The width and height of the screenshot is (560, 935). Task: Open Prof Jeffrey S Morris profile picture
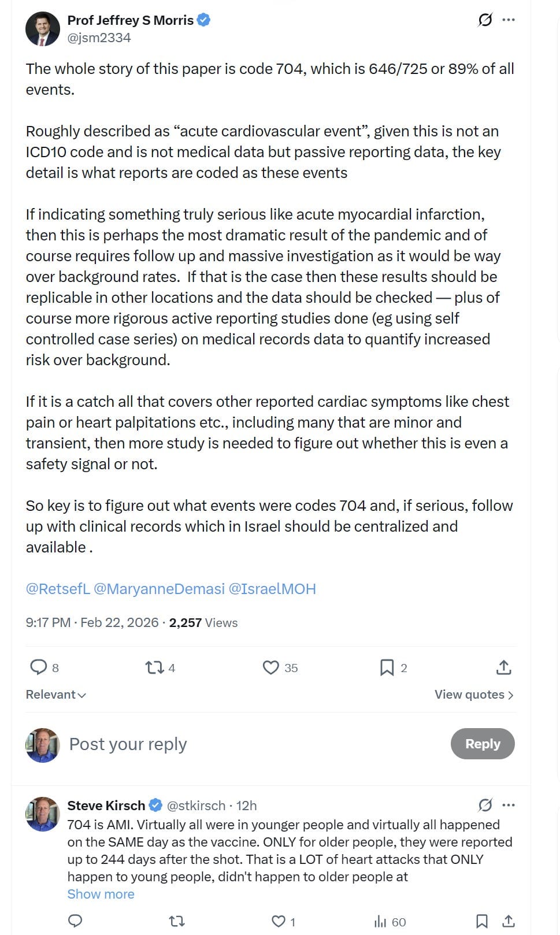coord(43,29)
